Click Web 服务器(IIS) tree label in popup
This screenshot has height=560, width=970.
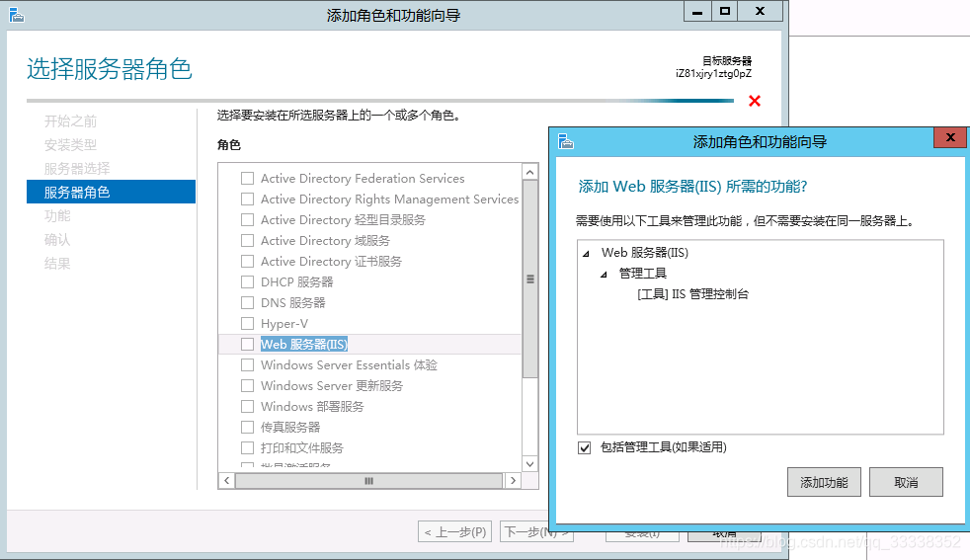645,253
